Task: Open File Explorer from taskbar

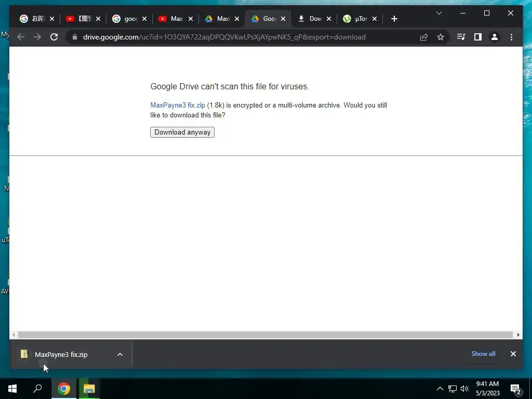Action: pyautogui.click(x=89, y=389)
